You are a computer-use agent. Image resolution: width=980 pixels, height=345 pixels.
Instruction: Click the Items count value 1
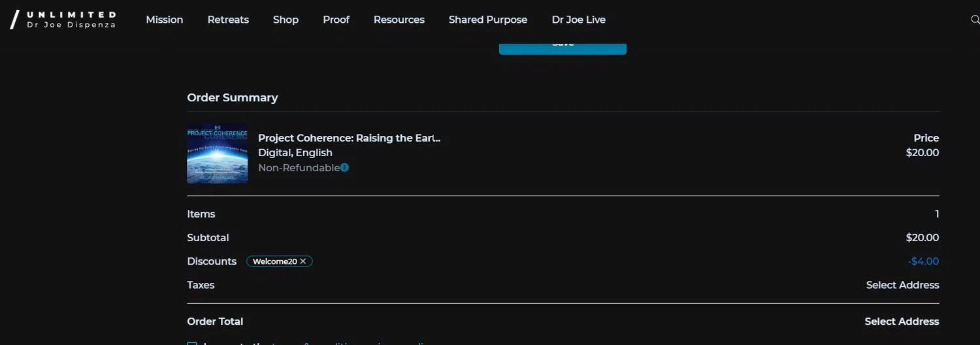click(x=937, y=214)
